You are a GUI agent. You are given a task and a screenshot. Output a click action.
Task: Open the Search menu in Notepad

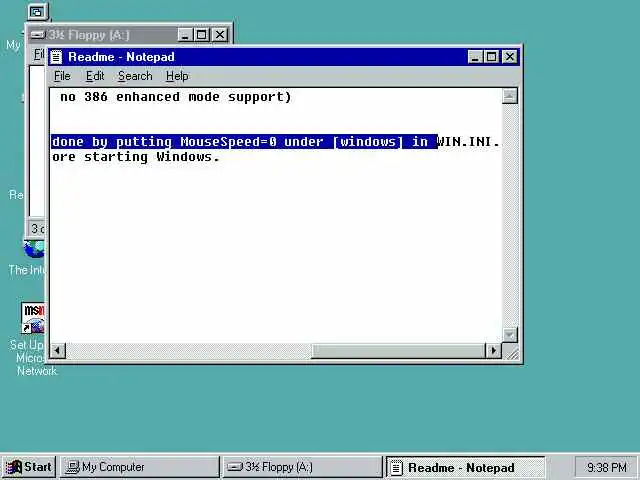pyautogui.click(x=135, y=76)
